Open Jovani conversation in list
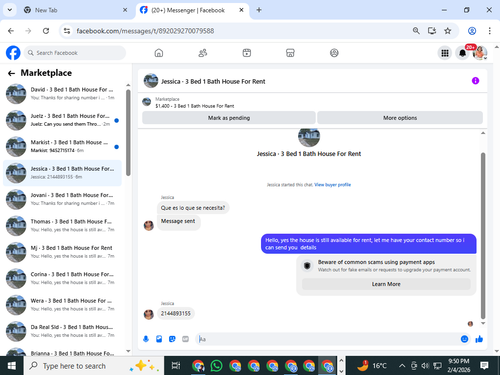This screenshot has width=500, height=375. tap(62, 199)
